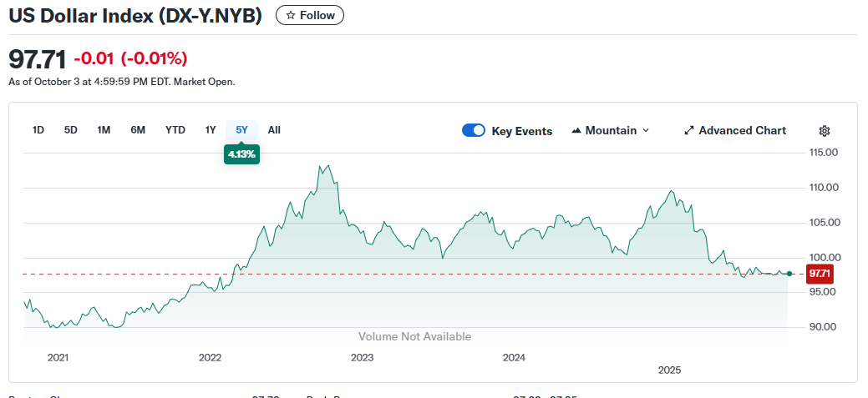The image size is (868, 398).
Task: Expand the Mountain chart type dropdown chevron
Action: click(645, 131)
